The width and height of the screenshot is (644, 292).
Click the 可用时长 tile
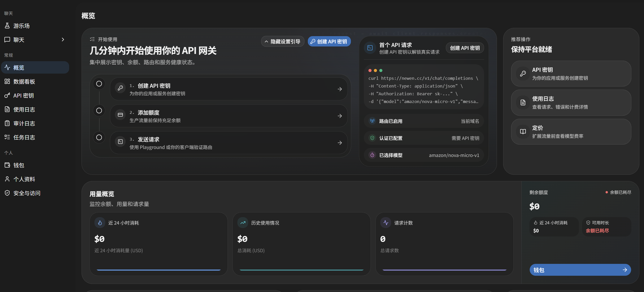pyautogui.click(x=607, y=227)
